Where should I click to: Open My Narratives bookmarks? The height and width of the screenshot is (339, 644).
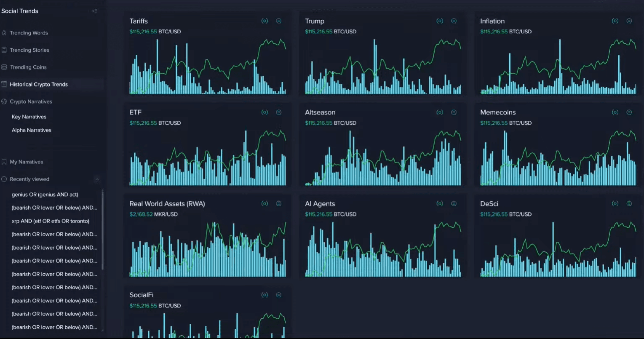pyautogui.click(x=27, y=162)
